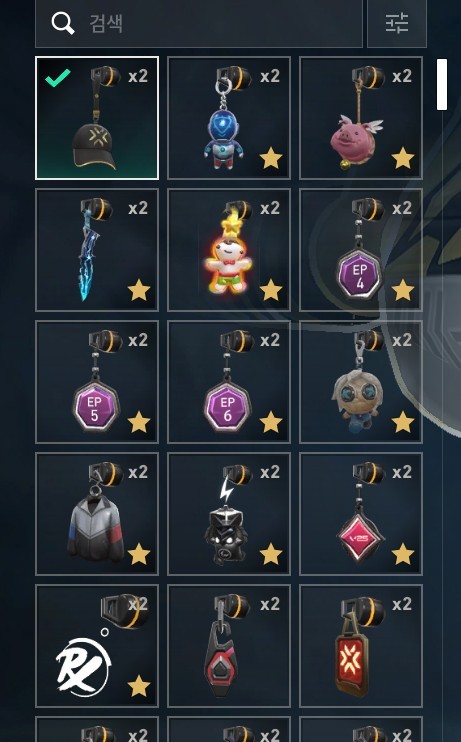Choose the gray jacket buddy
Image resolution: width=461 pixels, height=742 pixels.
[97, 514]
